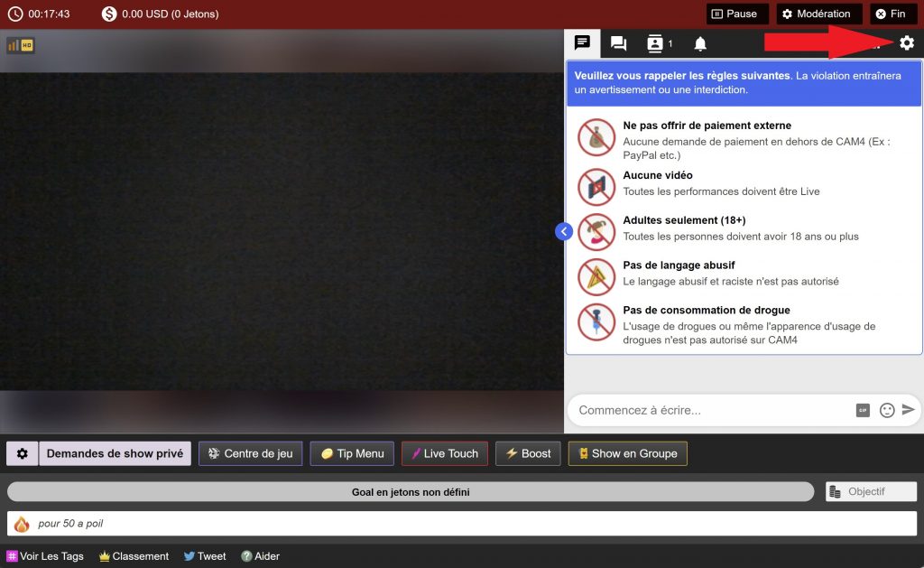Click the notifications bell icon
The height and width of the screenshot is (568, 924).
point(700,43)
